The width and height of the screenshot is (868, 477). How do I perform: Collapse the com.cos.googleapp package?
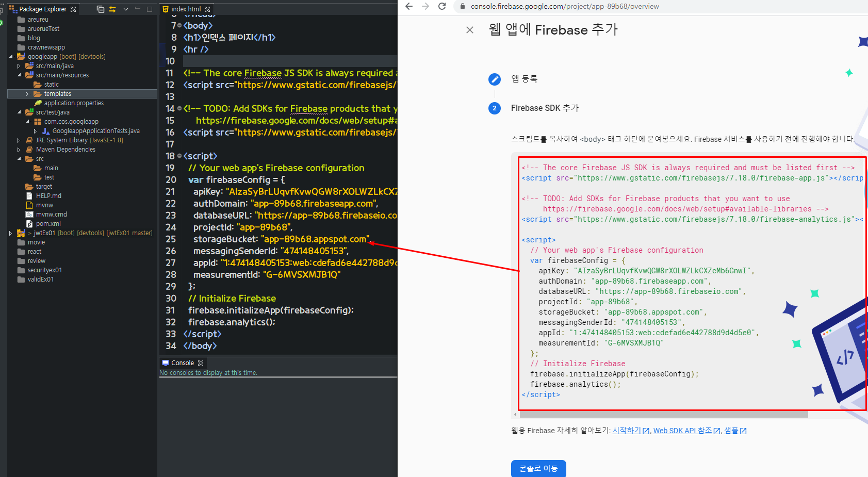pyautogui.click(x=27, y=122)
